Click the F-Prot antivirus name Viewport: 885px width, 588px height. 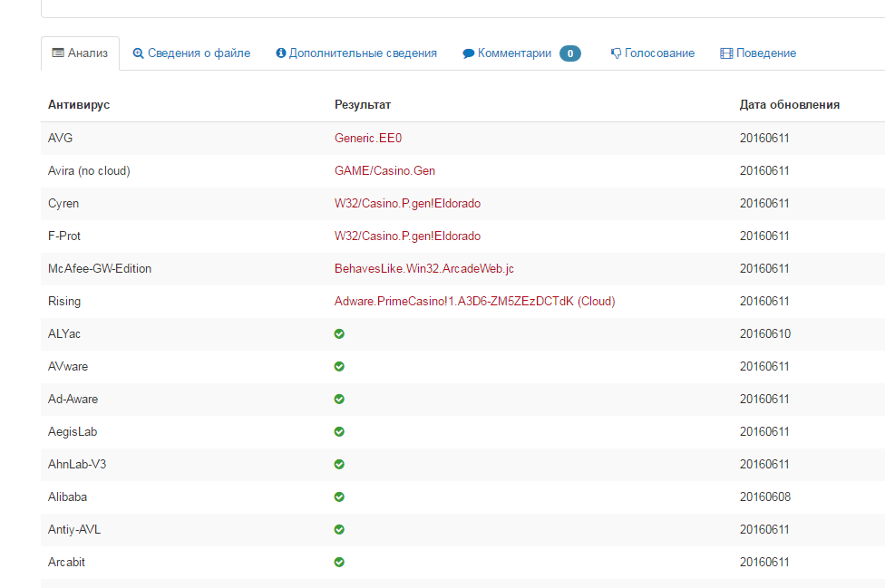tap(64, 236)
